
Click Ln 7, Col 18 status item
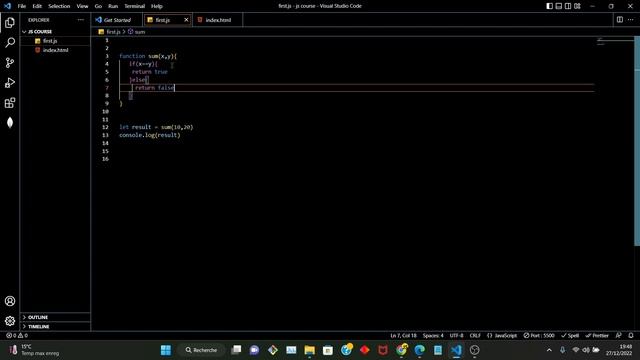403,336
